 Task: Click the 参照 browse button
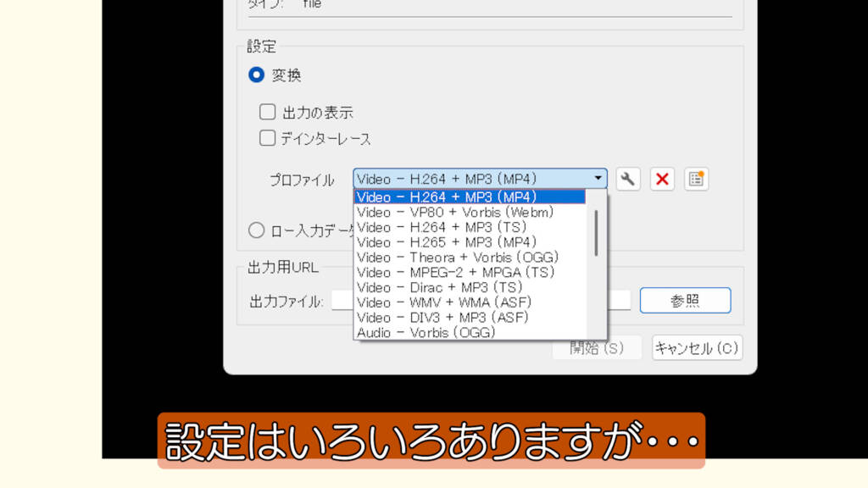click(x=685, y=301)
